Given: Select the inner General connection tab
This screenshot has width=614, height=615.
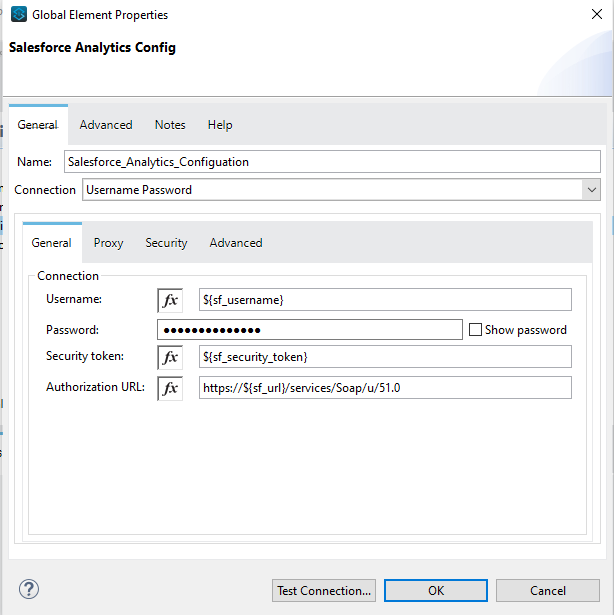Looking at the screenshot, I should pyautogui.click(x=52, y=243).
